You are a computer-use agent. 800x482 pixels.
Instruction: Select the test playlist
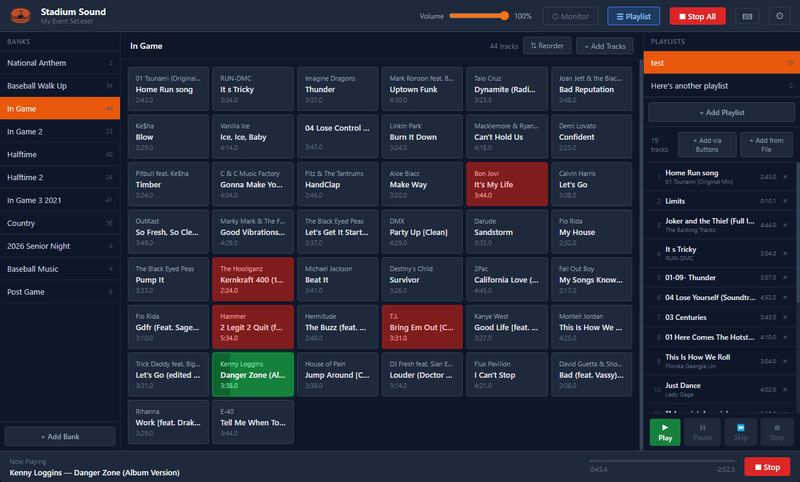pos(721,63)
